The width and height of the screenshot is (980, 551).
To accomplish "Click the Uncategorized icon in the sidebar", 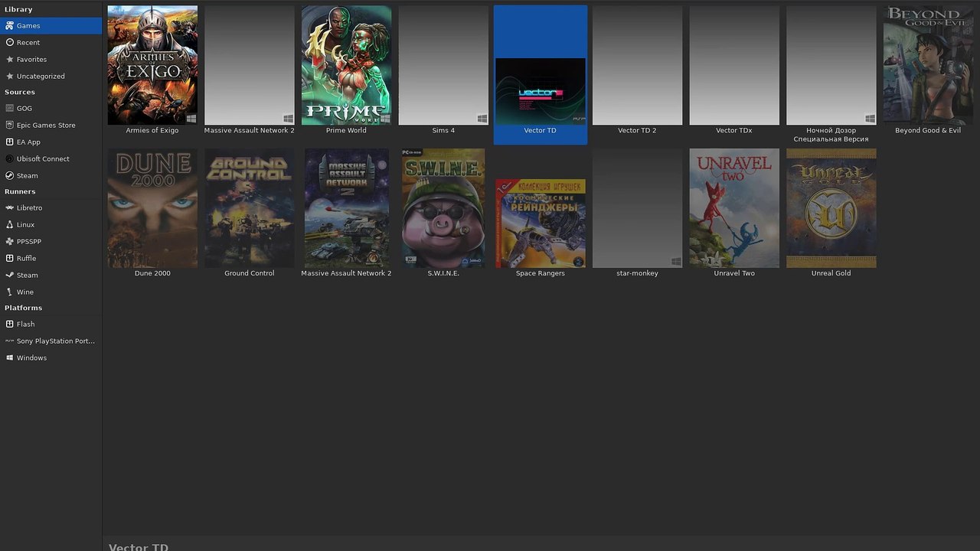I will click(9, 77).
